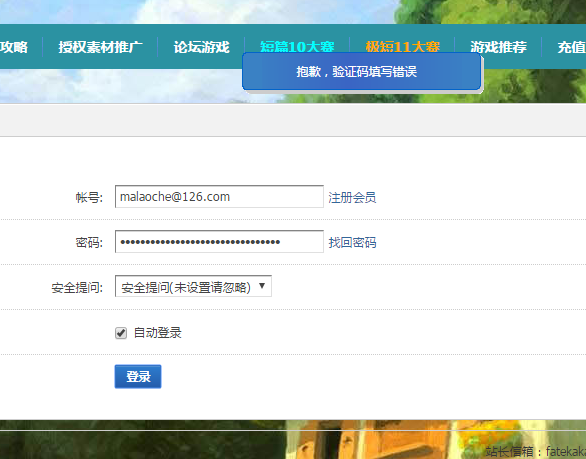Click the 攻略 navigation item
The width and height of the screenshot is (586, 459).
(14, 47)
